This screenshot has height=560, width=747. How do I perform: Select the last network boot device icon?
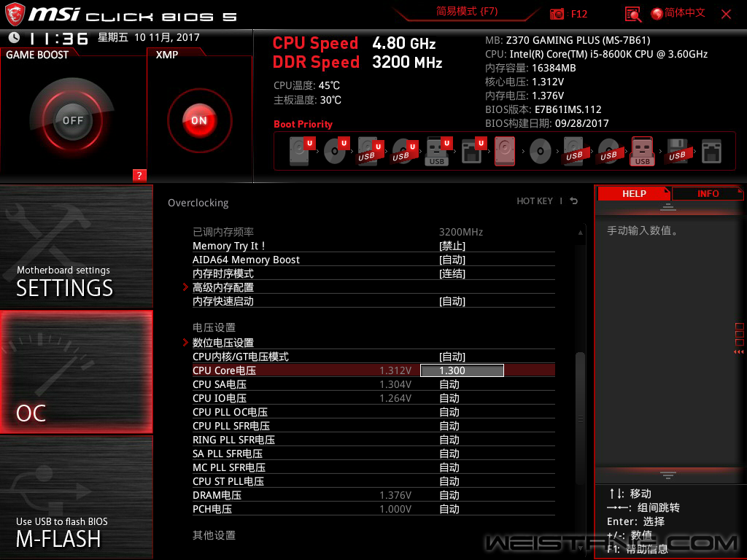pos(712,152)
